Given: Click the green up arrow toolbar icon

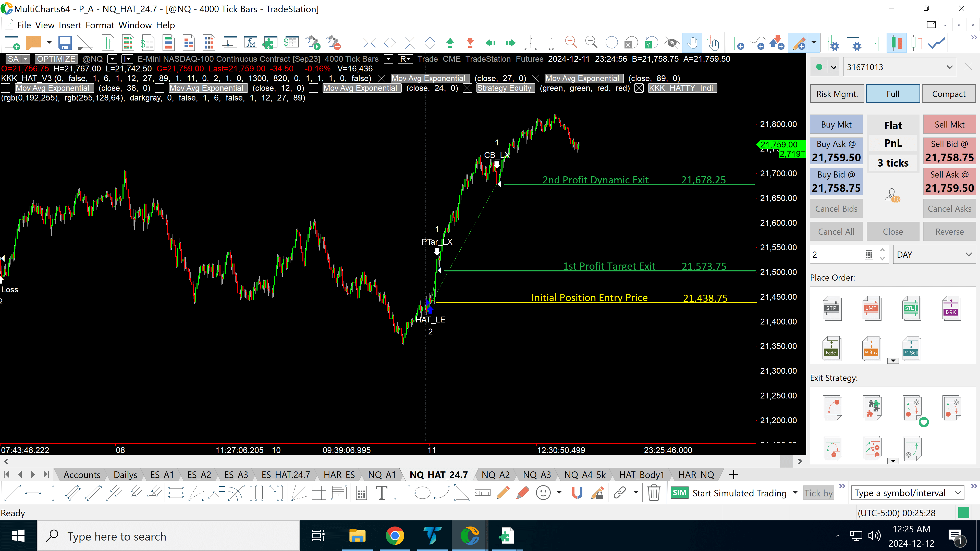Looking at the screenshot, I should tap(450, 43).
